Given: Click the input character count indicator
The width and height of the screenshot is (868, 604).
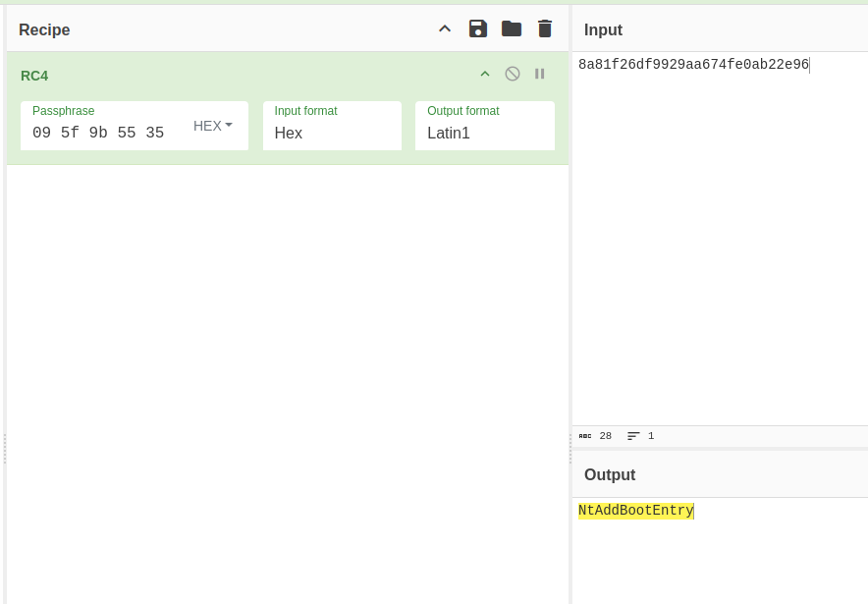Looking at the screenshot, I should point(596,436).
